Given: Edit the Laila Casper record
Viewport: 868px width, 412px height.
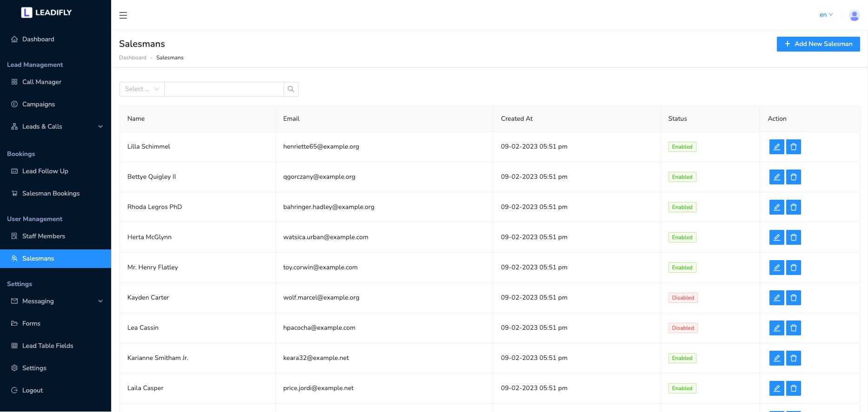Looking at the screenshot, I should coord(776,388).
